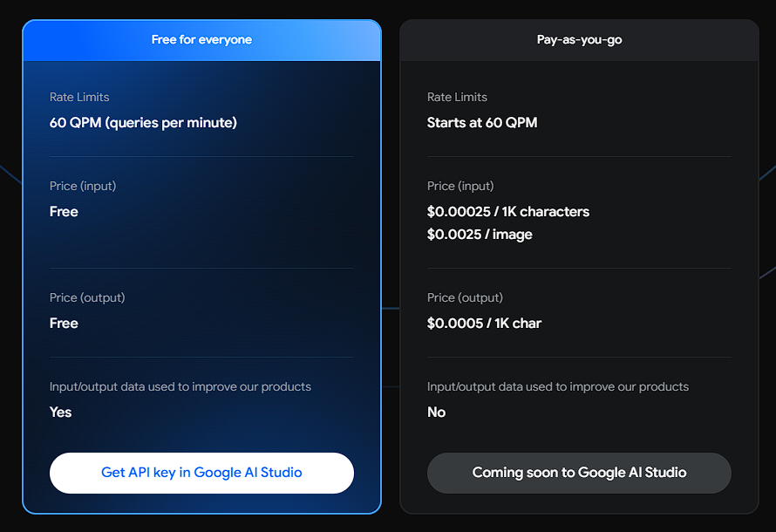
Task: Click the data usage label in the Pay-as-you-go plan
Action: 558,386
